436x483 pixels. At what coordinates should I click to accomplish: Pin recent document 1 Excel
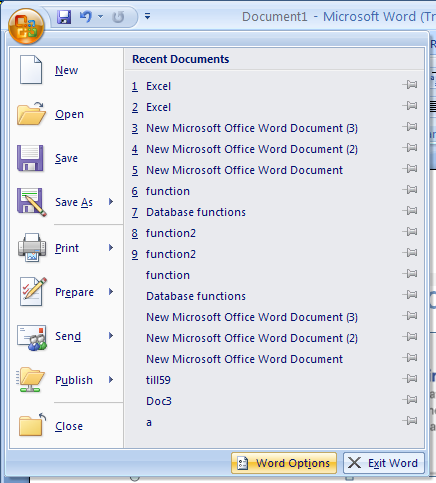coord(410,85)
